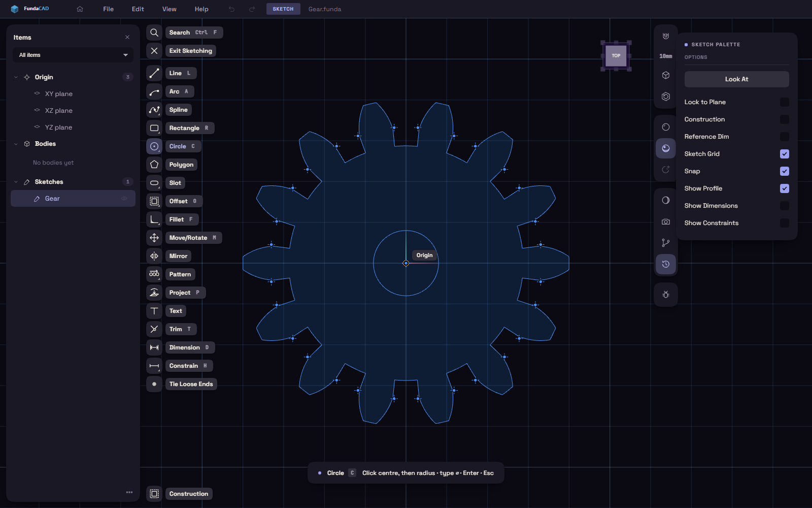Select the Gear sketch in the tree
The width and height of the screenshot is (812, 508).
coord(73,199)
